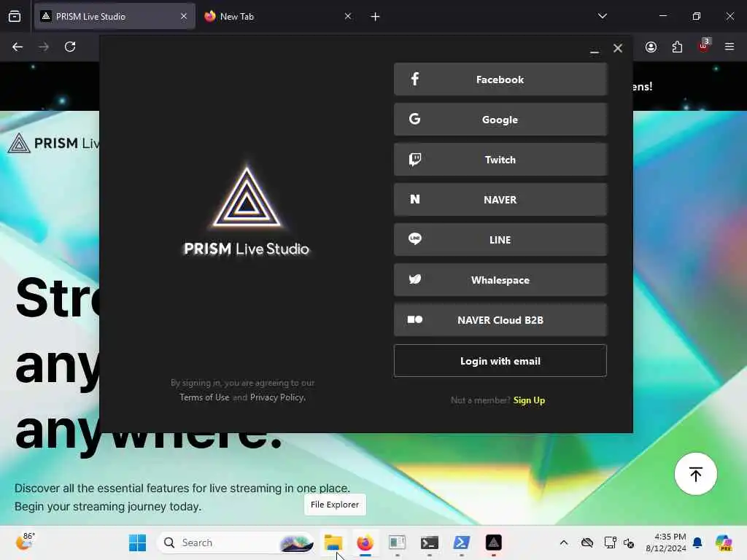Screen dimensions: 747x560
Task: Expand the list all tabs dropdown
Action: [x=602, y=16]
